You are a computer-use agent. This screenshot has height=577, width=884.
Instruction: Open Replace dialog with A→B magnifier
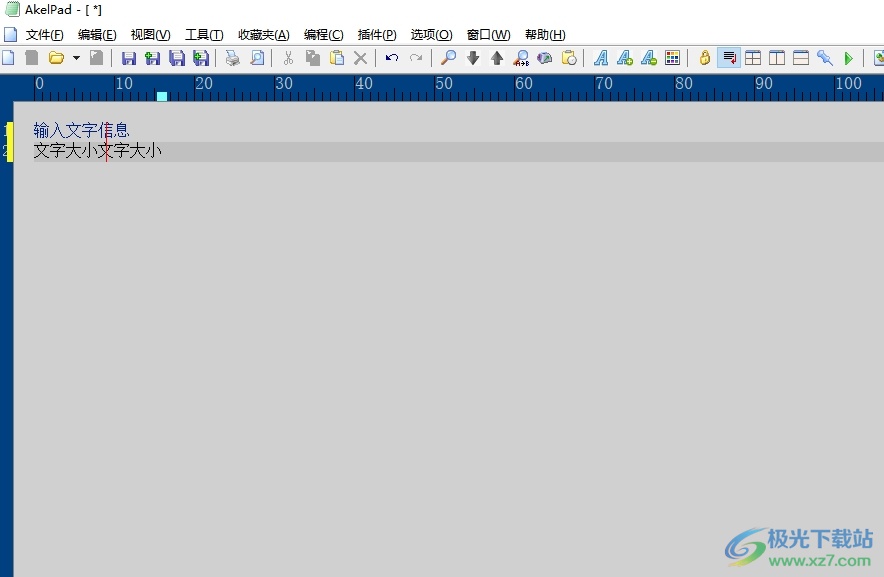(521, 58)
